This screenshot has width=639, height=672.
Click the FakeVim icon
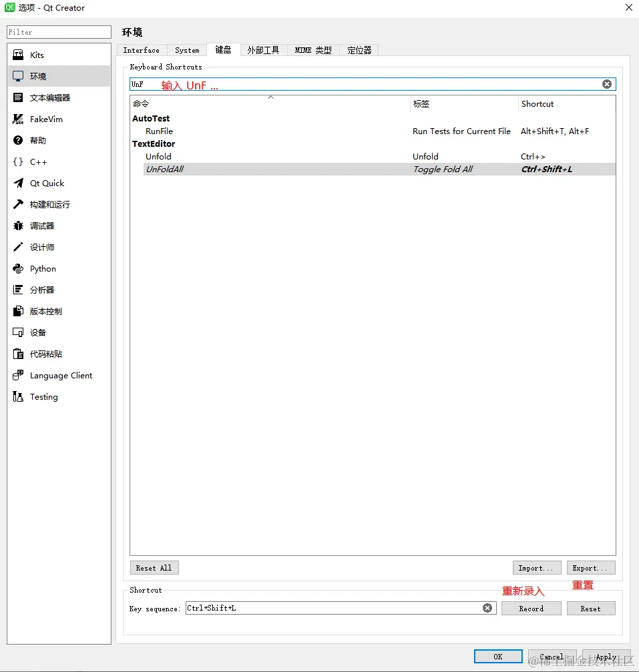(18, 119)
